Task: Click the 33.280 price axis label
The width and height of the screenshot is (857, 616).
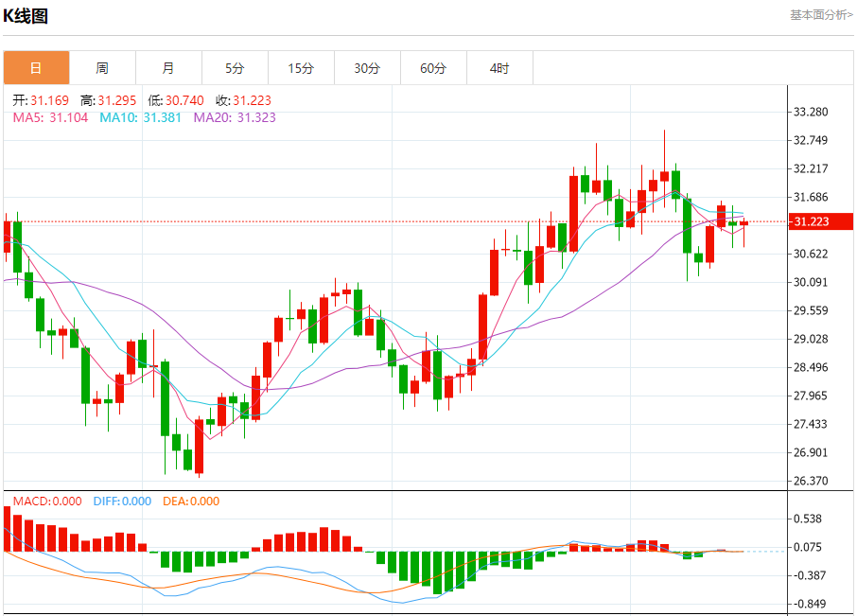Action: pos(811,112)
